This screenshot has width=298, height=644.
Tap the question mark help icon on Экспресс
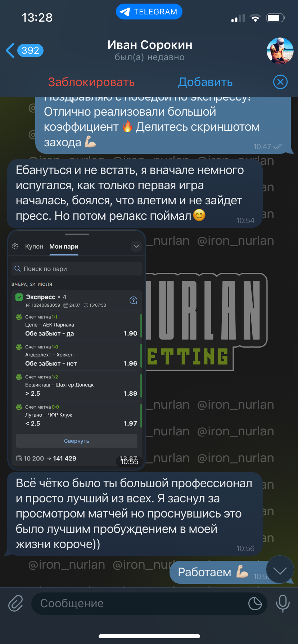point(133,300)
